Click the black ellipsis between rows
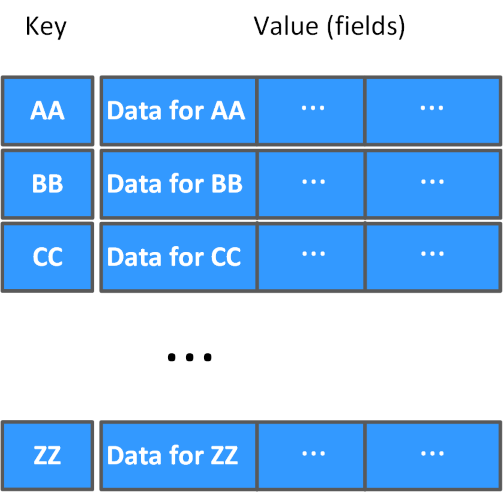The height and width of the screenshot is (492, 503). (190, 357)
